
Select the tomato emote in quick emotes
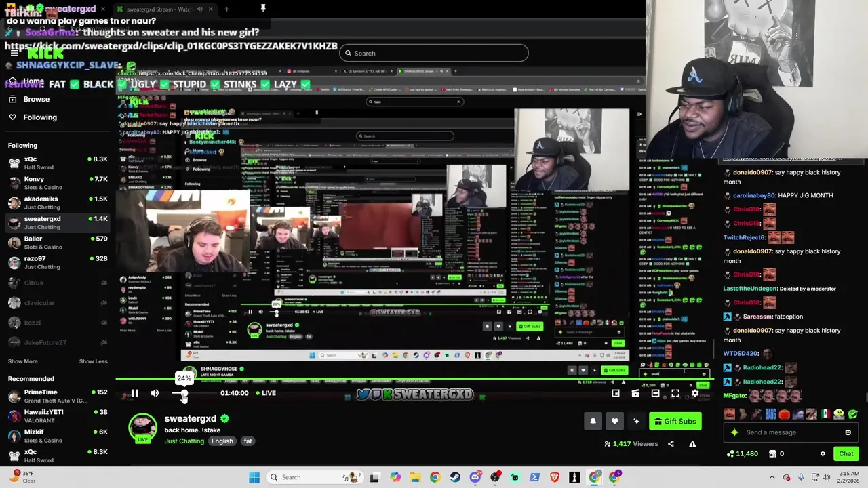click(x=784, y=414)
